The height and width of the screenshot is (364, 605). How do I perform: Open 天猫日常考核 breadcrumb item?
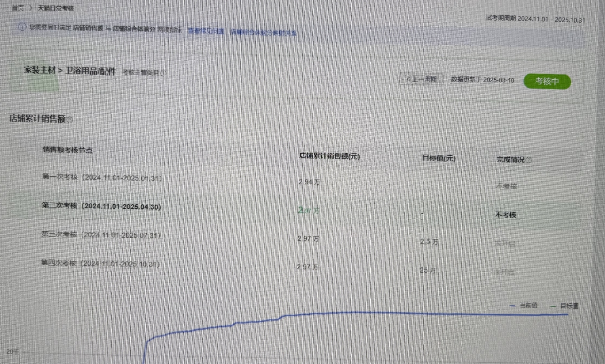click(x=56, y=8)
